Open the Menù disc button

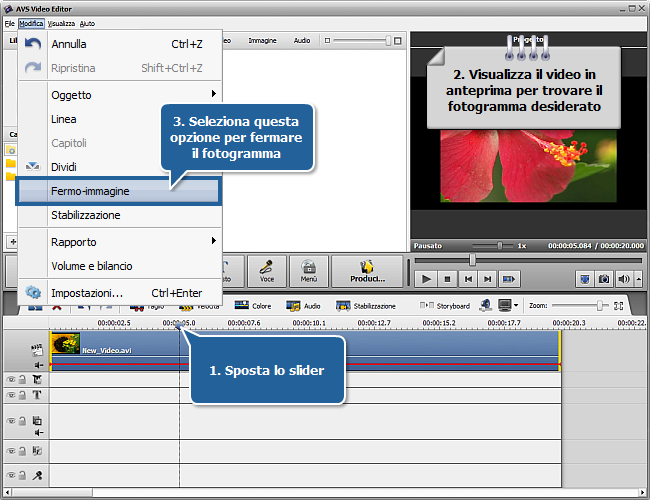click(x=309, y=272)
